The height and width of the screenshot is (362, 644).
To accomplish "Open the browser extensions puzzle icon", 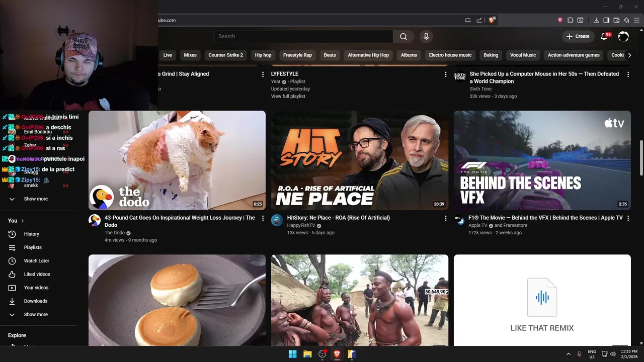I will tap(570, 20).
